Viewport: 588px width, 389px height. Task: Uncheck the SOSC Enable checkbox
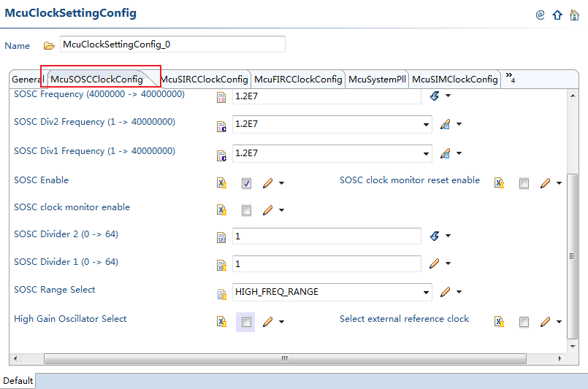[x=246, y=184]
